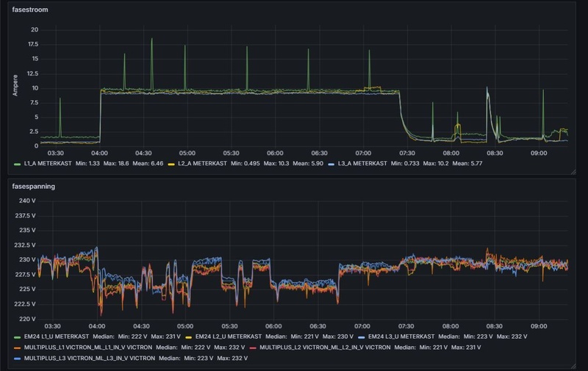Click the 05:00 tick on fasespanning x-axis
The height and width of the screenshot is (371, 588).
pos(185,326)
